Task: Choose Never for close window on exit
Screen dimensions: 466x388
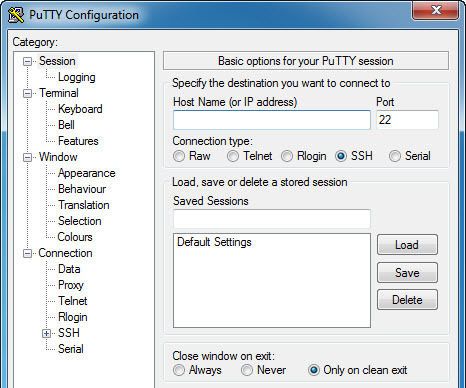Action: (x=247, y=370)
